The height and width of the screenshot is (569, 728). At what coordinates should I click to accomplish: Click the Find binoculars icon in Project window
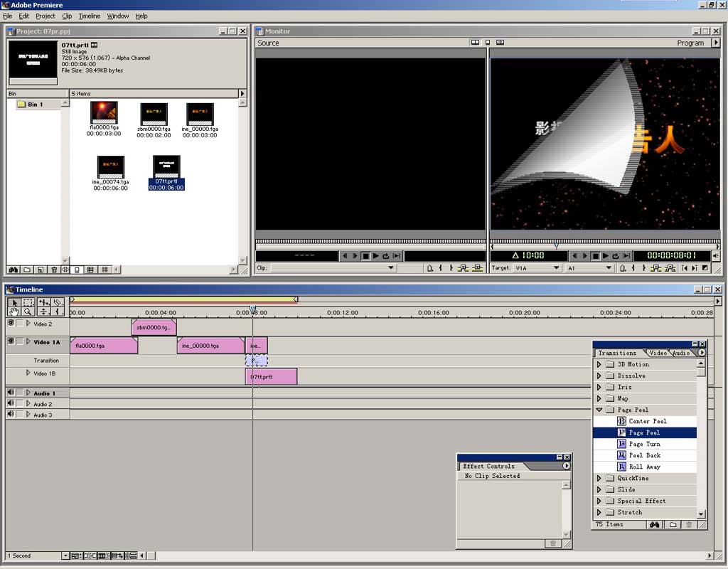(x=14, y=270)
